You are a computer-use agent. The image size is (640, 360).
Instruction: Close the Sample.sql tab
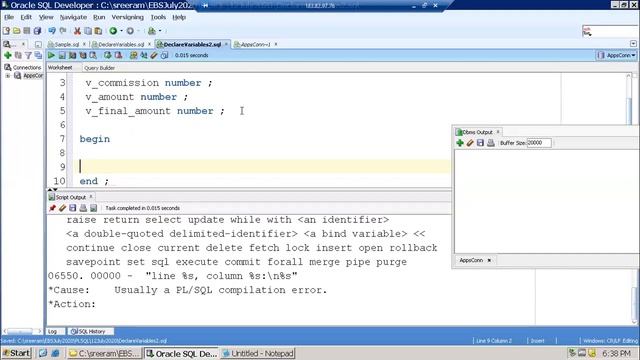(84, 44)
